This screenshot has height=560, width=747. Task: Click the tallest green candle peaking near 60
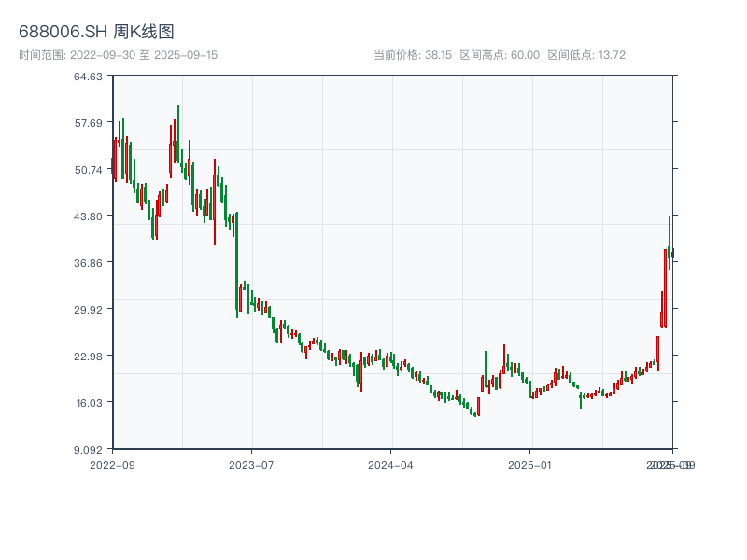coord(178,131)
